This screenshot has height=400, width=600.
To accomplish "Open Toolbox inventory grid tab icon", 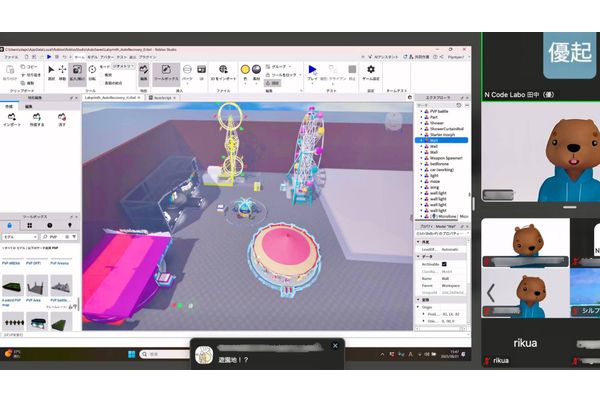I will click(x=29, y=225).
